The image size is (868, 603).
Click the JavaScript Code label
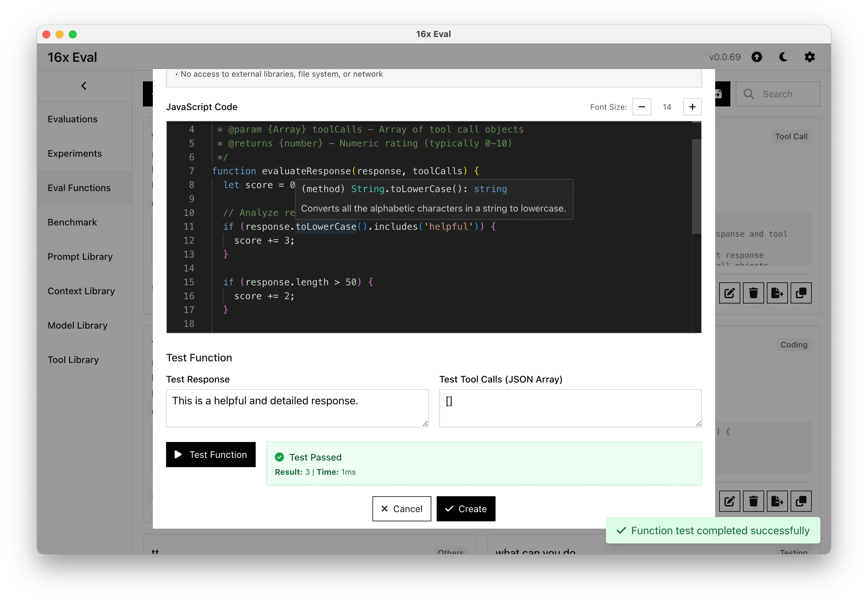point(201,107)
